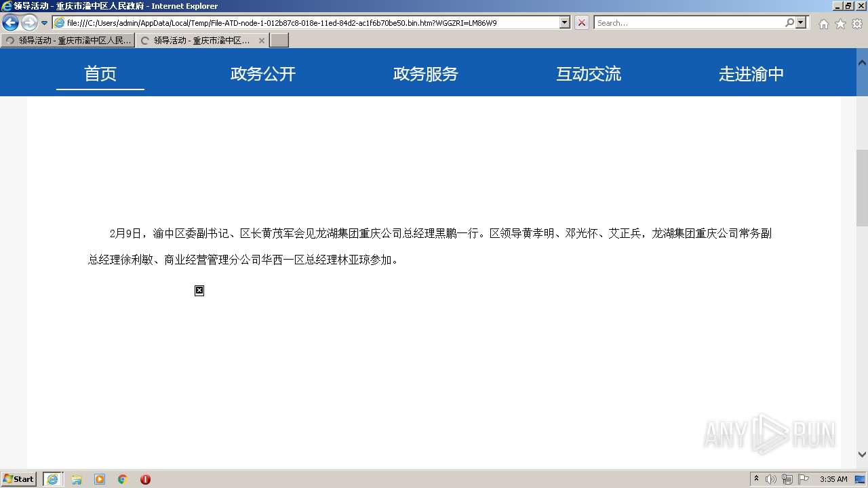This screenshot has height=488, width=868.
Task: Open Favorites star icon
Action: tap(840, 24)
